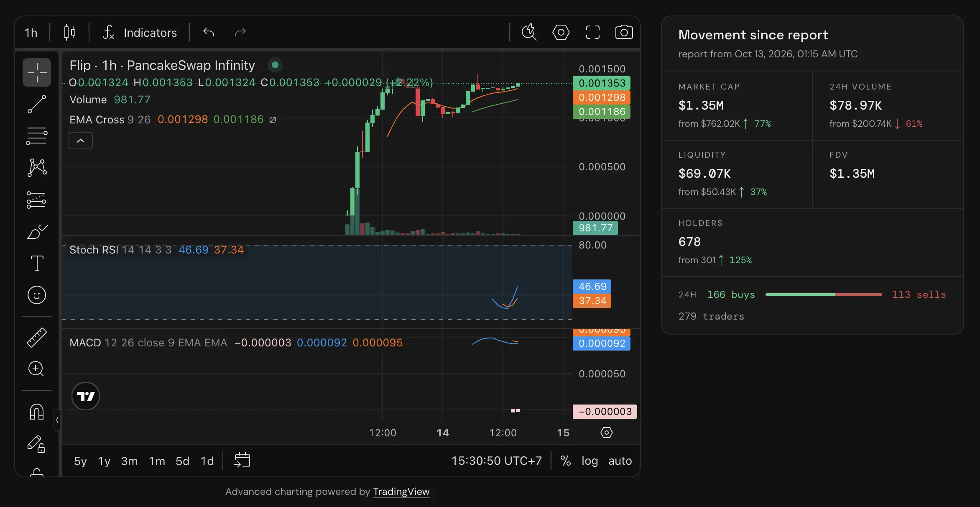Collapse the indicator legend chevron
This screenshot has height=507, width=980.
pos(81,141)
